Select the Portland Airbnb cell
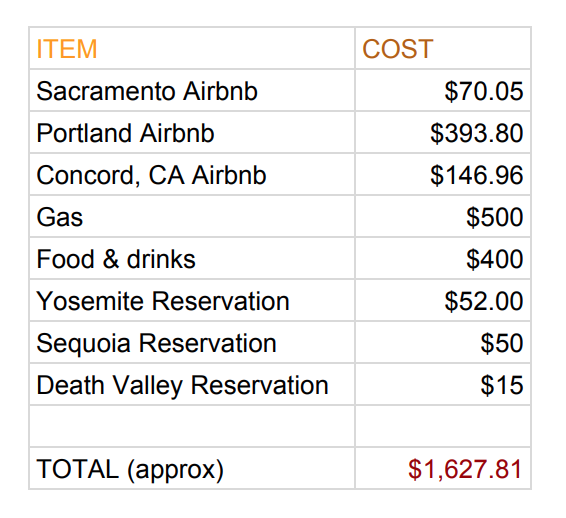566x518 pixels. [192, 132]
